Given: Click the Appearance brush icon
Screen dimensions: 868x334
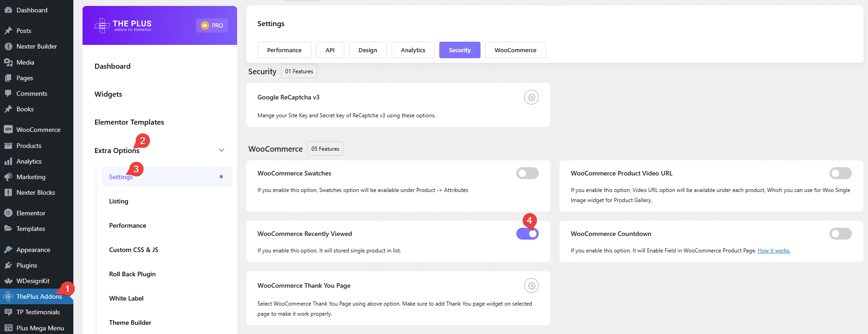Looking at the screenshot, I should [x=8, y=250].
